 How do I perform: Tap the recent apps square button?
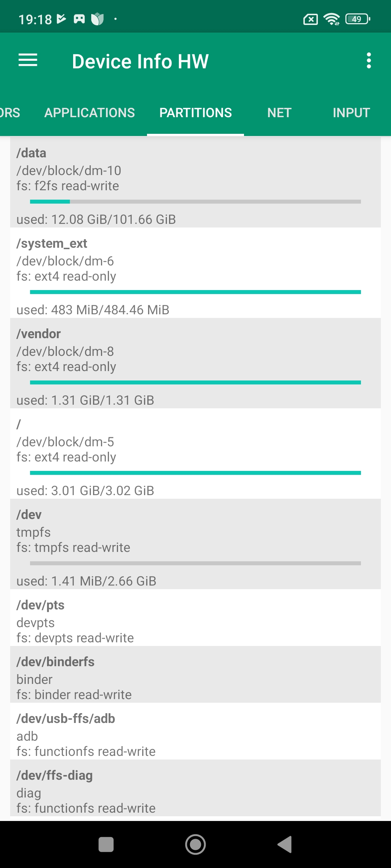point(106,844)
